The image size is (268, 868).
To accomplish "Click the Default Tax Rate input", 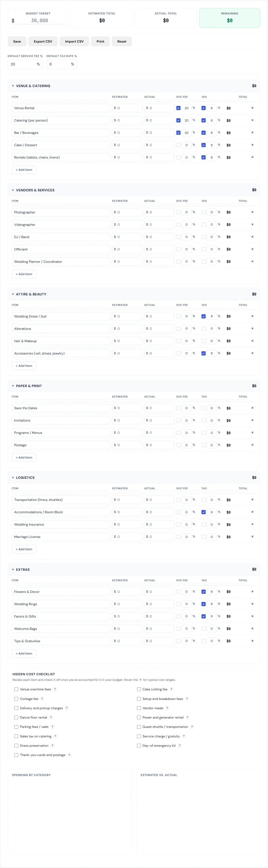I will click(59, 64).
